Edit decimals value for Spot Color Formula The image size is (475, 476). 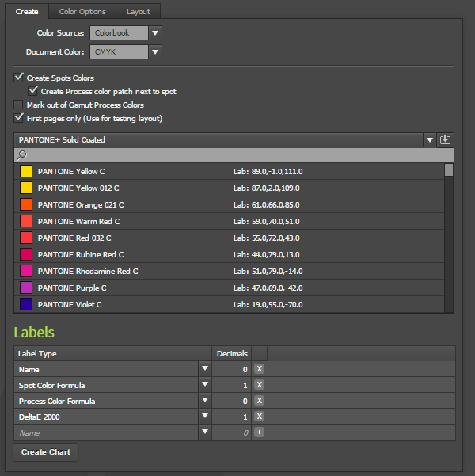tap(232, 385)
